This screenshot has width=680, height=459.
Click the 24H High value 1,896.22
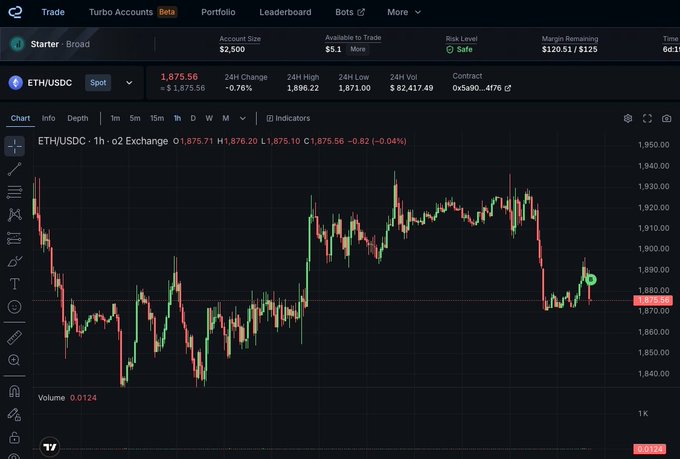coord(303,88)
